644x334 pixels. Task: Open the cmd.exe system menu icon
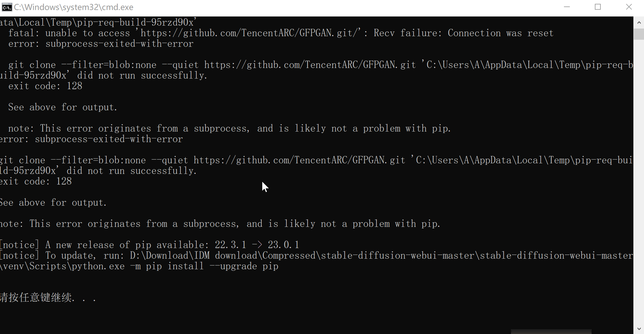click(x=7, y=7)
